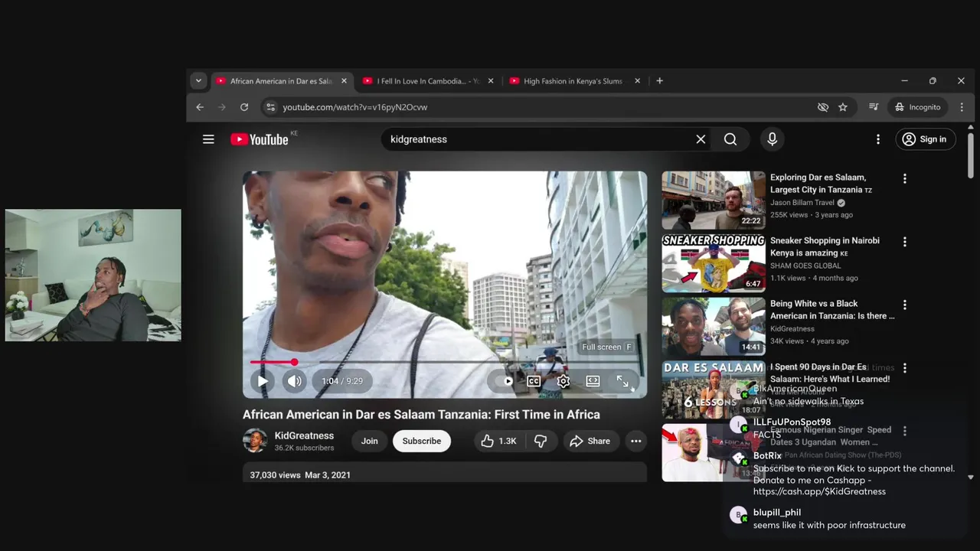Viewport: 980px width, 551px height.
Task: Open the Sneaker Shopping in Nairobi thumbnail
Action: (714, 263)
